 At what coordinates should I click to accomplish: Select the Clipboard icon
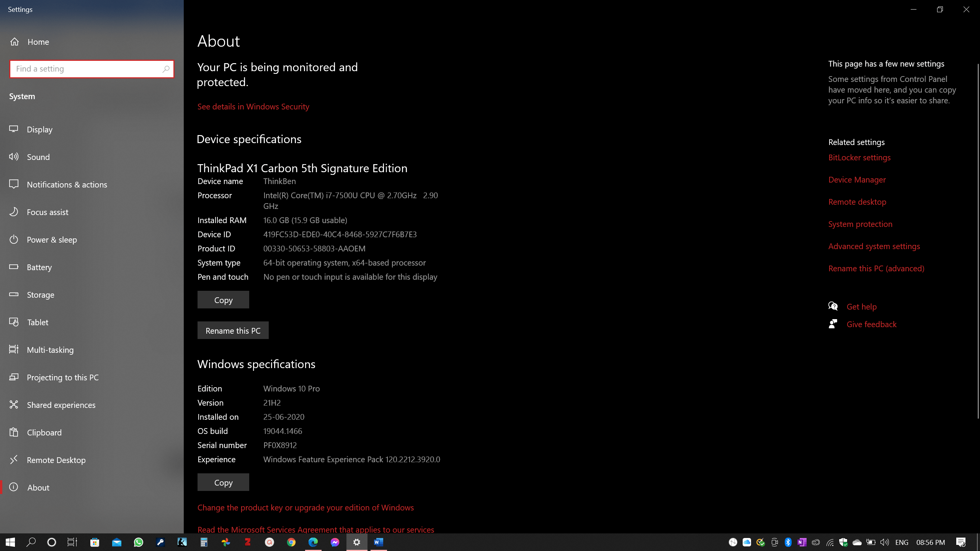(14, 432)
